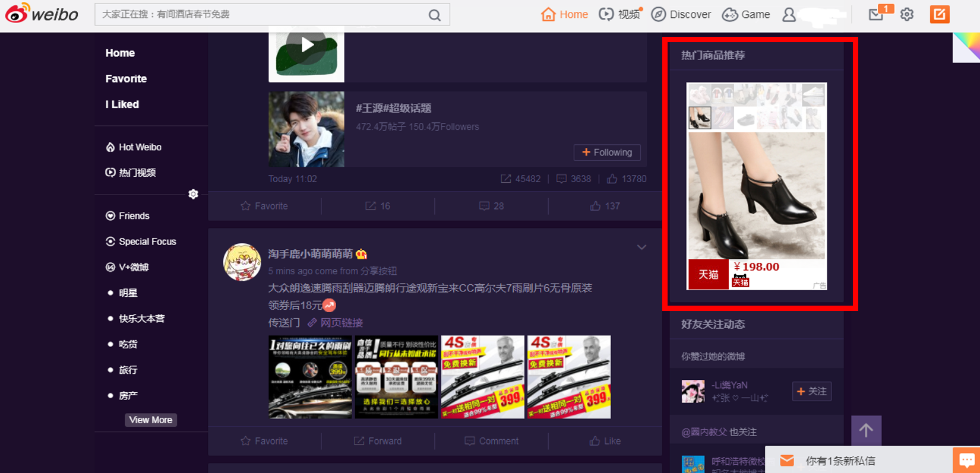Open the 你有1条新私信 notification
This screenshot has width=980, height=473.
click(x=858, y=461)
